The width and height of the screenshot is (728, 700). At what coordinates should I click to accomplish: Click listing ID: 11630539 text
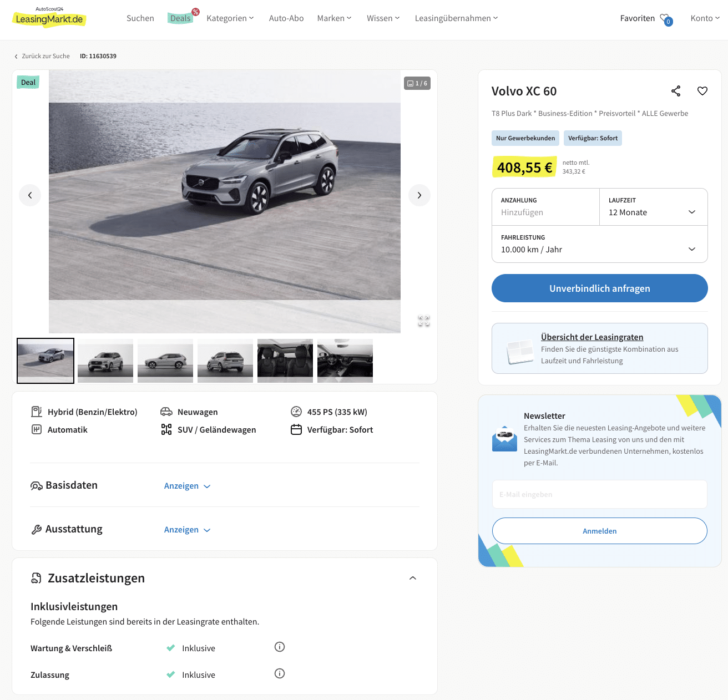tap(98, 56)
